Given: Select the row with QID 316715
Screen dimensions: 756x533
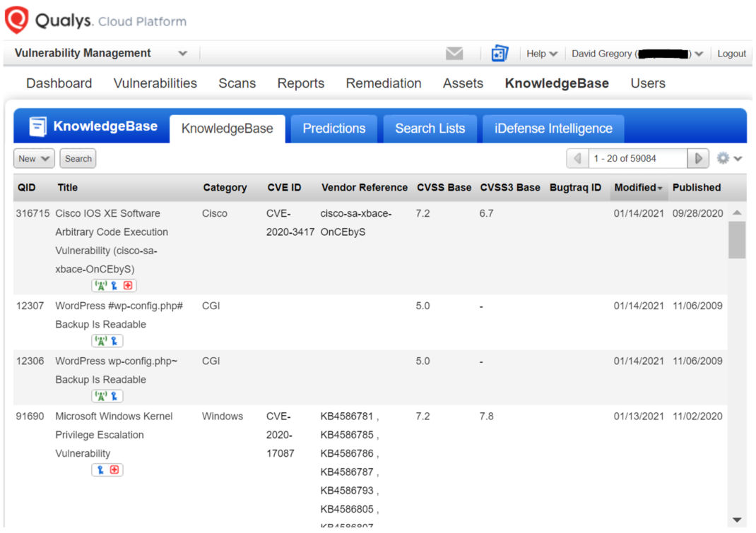Looking at the screenshot, I should coord(370,248).
